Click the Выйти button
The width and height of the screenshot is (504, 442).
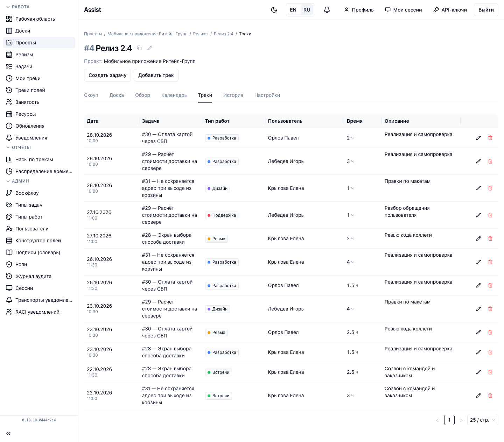pyautogui.click(x=486, y=10)
